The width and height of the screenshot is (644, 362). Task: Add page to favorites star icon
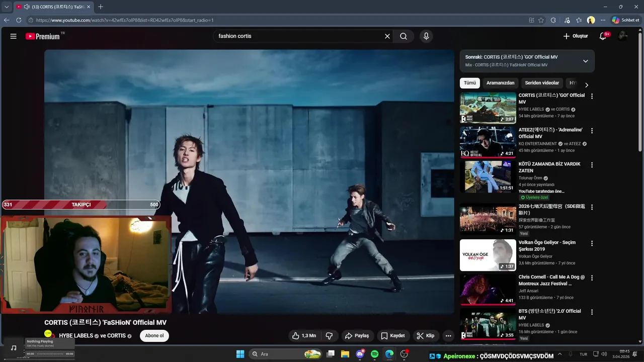(x=541, y=20)
